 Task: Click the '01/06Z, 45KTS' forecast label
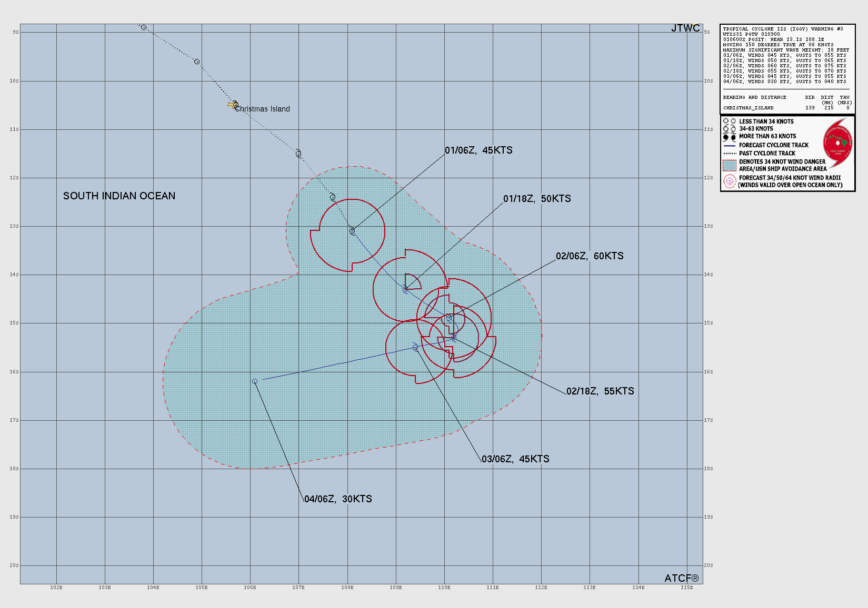click(x=478, y=150)
